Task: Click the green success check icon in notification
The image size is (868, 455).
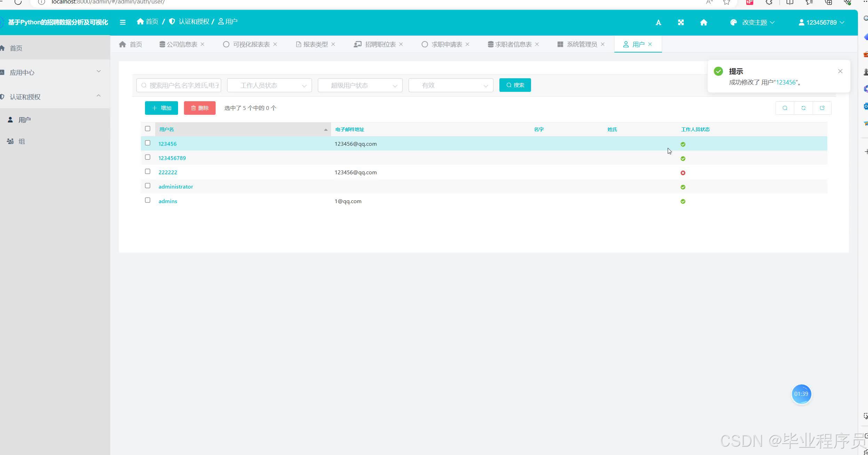Action: (718, 71)
